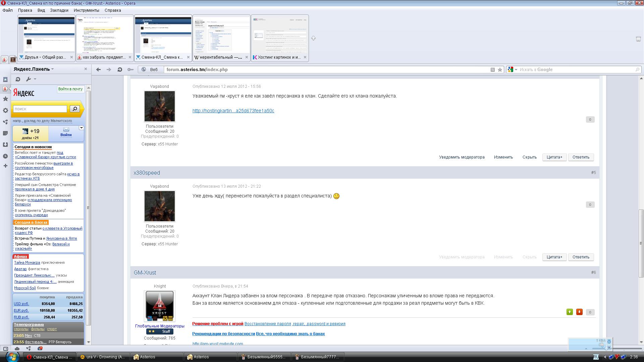Expand the wrench settings dropdown arrow

coord(35,79)
